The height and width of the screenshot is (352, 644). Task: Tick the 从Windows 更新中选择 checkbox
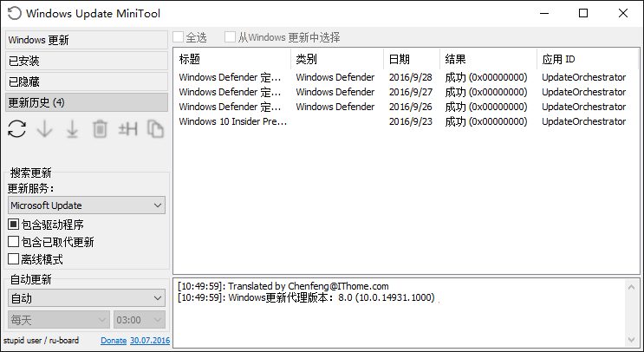(230, 37)
